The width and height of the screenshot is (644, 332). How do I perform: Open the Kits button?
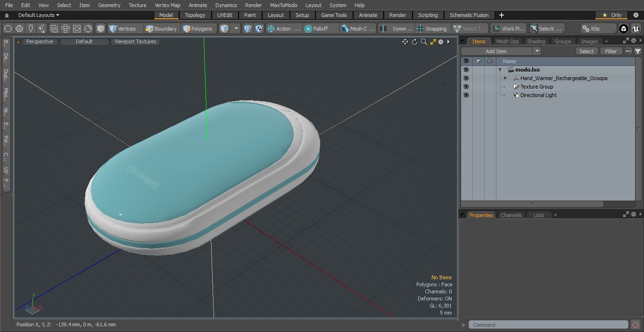pyautogui.click(x=598, y=29)
